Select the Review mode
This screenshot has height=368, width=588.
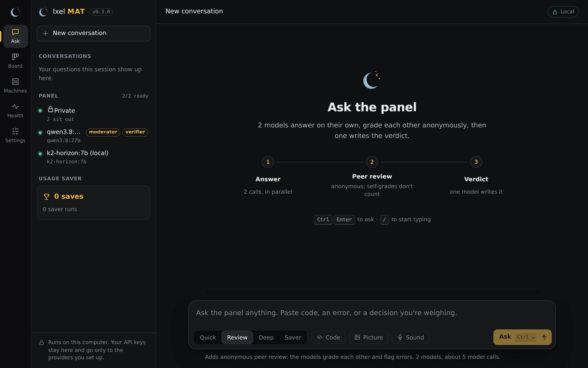point(237,337)
